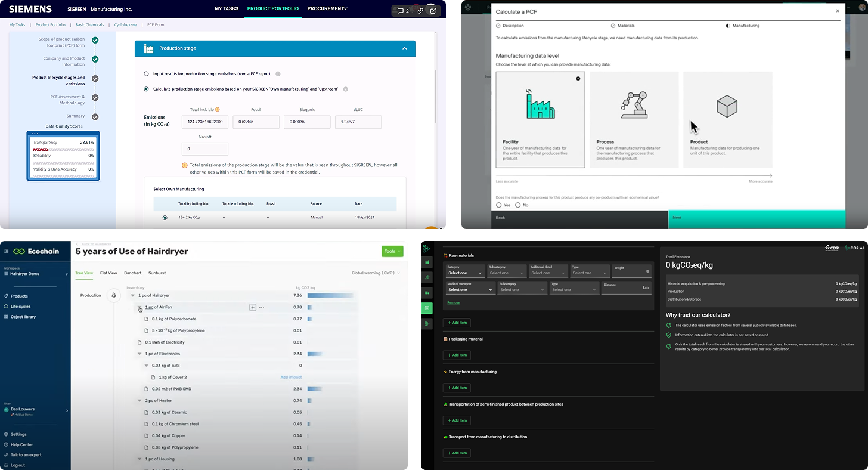The height and width of the screenshot is (470, 868).
Task: Click 'Add impact' link on Cover 2 row
Action: pyautogui.click(x=292, y=377)
